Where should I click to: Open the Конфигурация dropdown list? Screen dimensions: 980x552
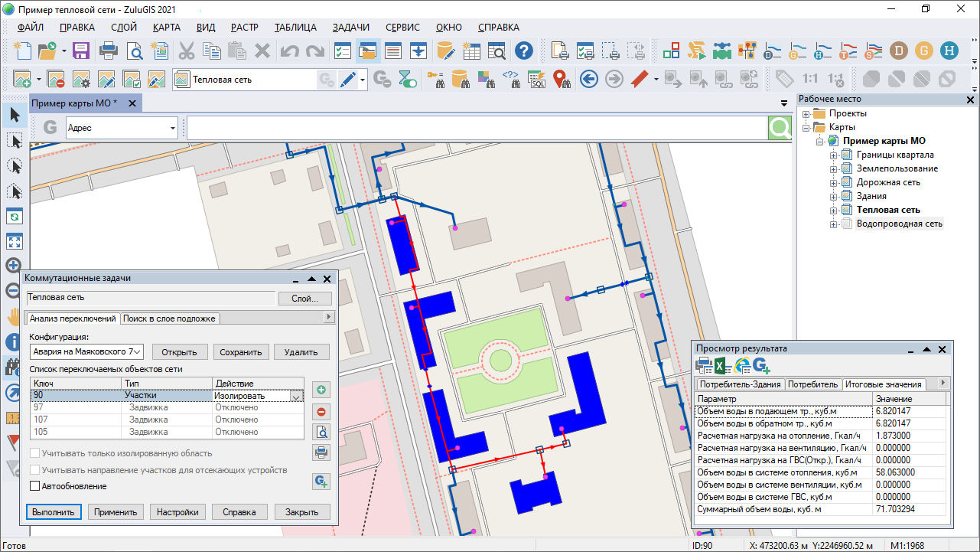pos(136,352)
